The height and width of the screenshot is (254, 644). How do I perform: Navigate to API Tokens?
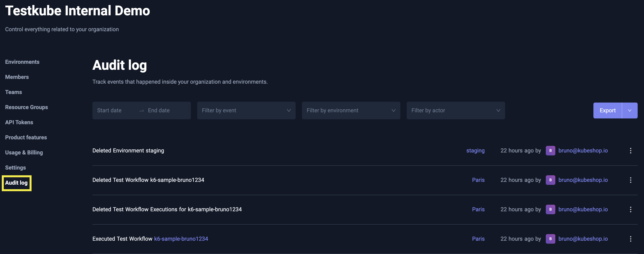tap(19, 122)
